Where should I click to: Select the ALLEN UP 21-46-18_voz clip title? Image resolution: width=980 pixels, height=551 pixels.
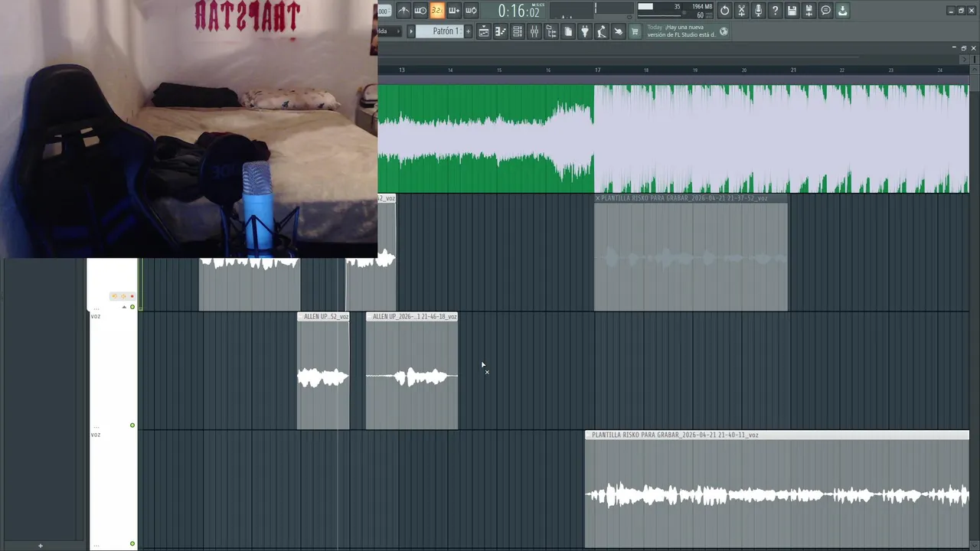414,317
